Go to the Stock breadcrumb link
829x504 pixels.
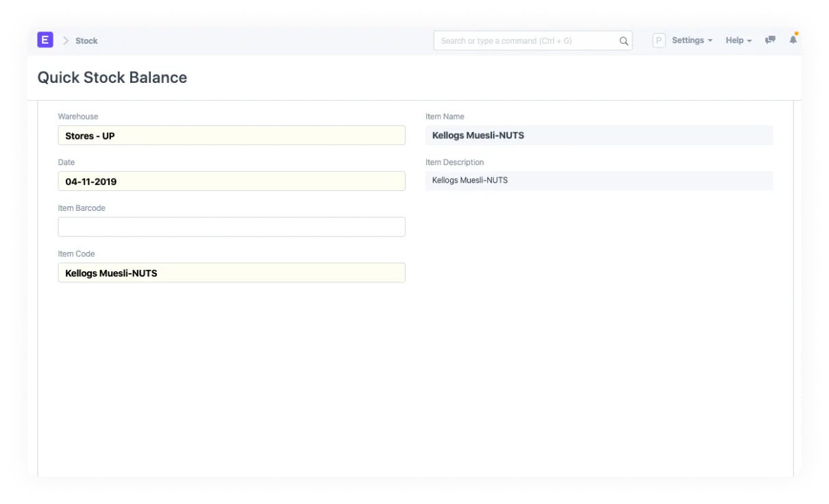[86, 41]
